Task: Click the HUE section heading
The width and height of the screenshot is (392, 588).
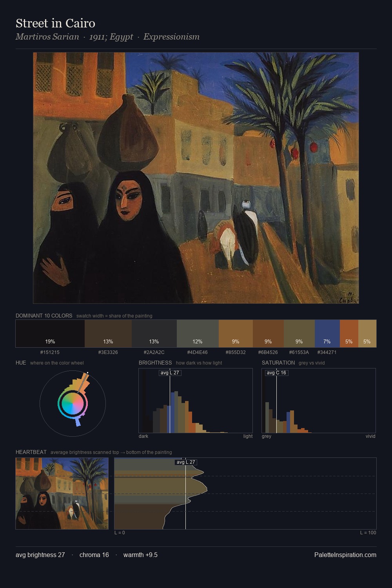Action: [21, 363]
